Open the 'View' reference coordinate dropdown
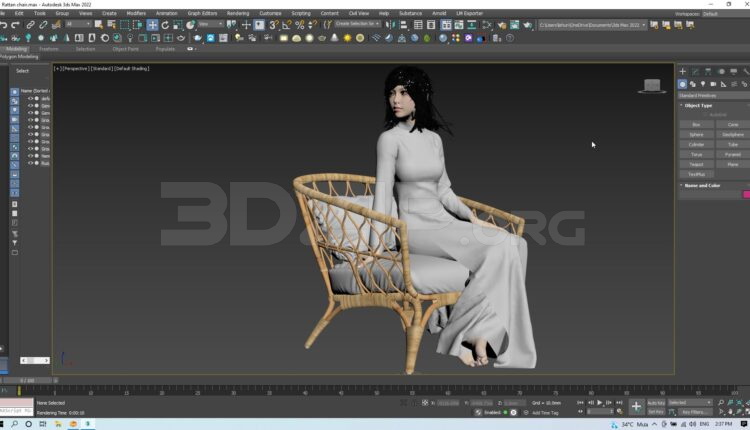This screenshot has height=430, width=750. pos(211,24)
